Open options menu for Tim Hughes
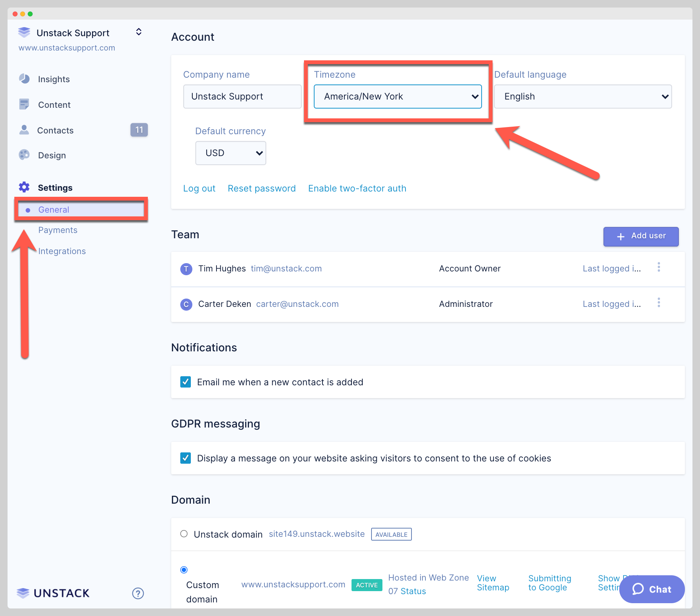700x616 pixels. pyautogui.click(x=659, y=267)
